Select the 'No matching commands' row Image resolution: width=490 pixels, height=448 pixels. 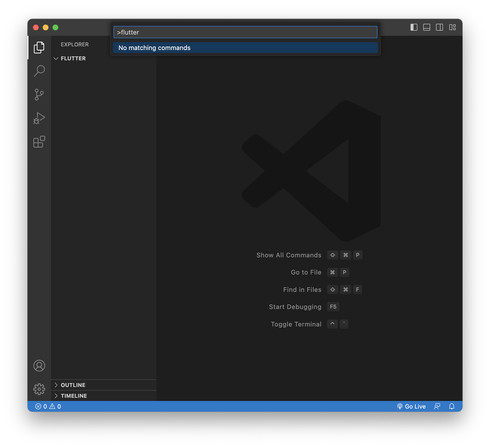tap(245, 48)
